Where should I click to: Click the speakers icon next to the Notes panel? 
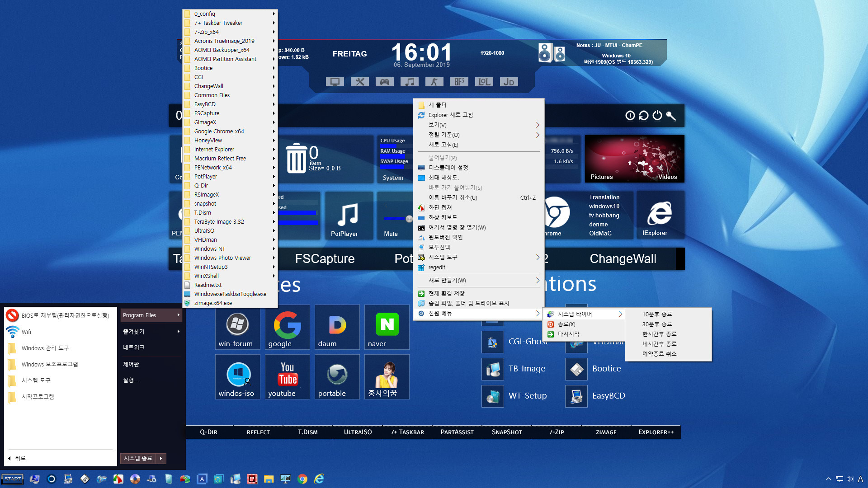pos(552,53)
